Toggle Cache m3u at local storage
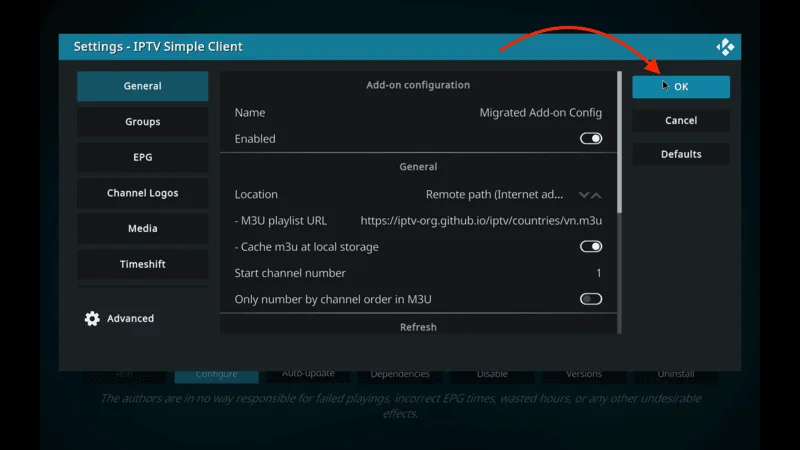800x450 pixels. [x=591, y=247]
